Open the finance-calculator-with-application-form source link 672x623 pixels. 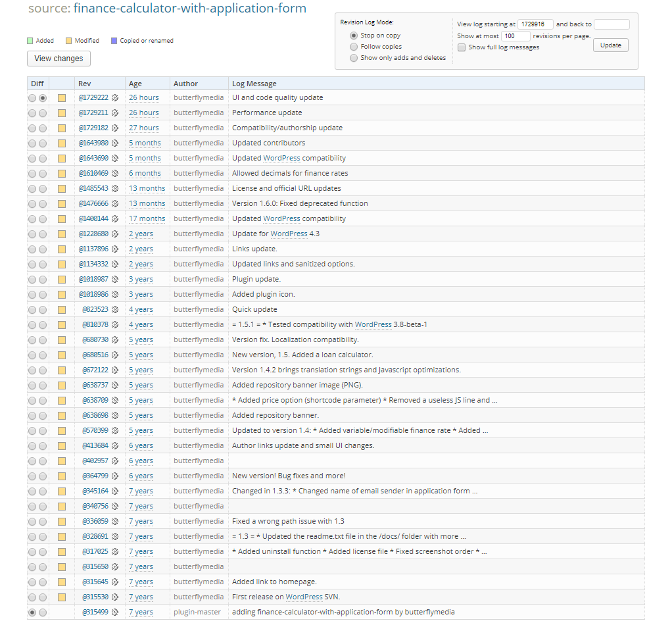(x=190, y=8)
